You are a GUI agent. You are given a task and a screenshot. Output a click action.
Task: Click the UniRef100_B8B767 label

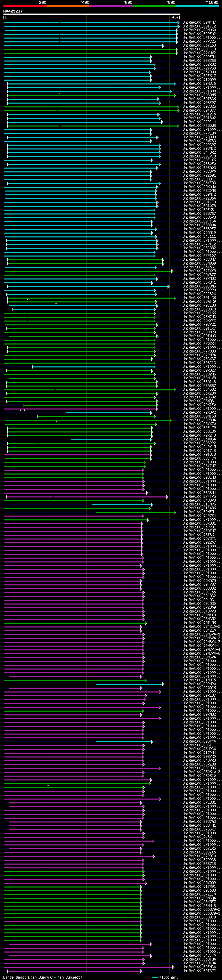199,213
